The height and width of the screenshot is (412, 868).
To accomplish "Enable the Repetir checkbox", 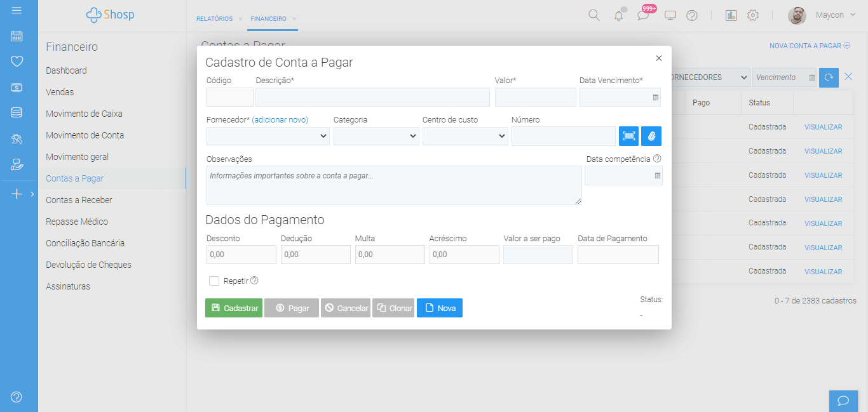I will [x=214, y=281].
